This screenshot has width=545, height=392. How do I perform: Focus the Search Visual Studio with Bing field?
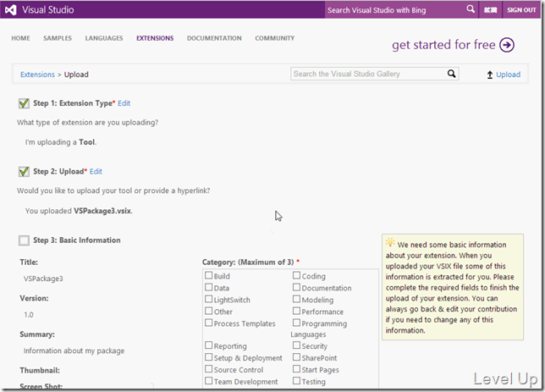click(394, 10)
